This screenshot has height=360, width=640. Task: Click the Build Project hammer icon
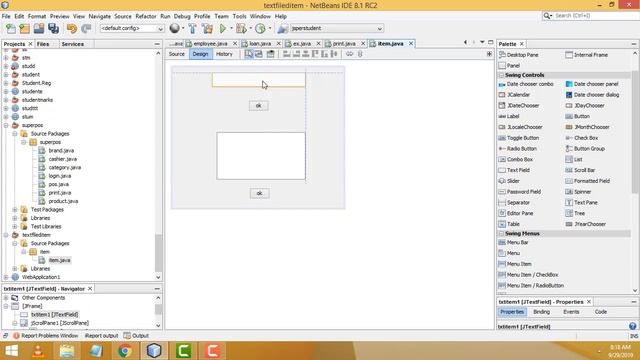(192, 28)
